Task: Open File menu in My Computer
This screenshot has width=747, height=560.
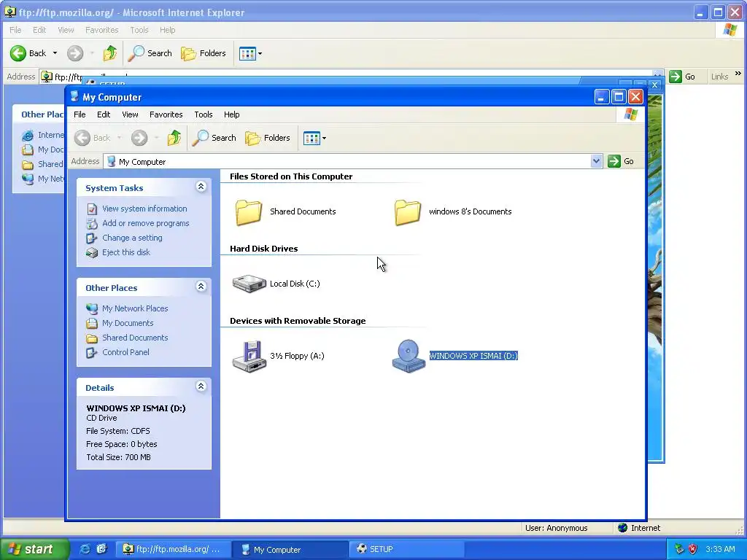Action: click(x=80, y=114)
